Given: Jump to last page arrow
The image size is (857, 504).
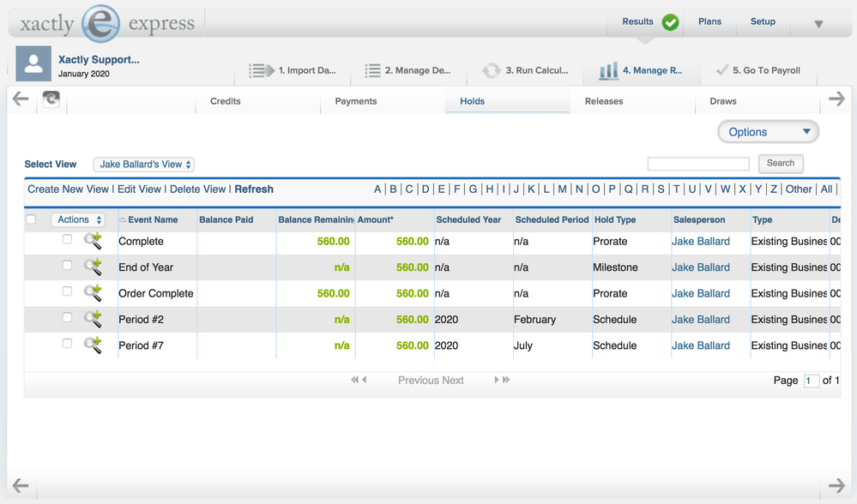Looking at the screenshot, I should point(506,380).
